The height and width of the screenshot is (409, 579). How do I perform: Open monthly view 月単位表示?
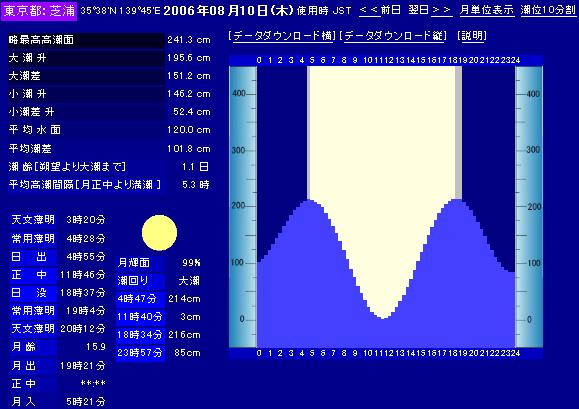click(x=486, y=10)
